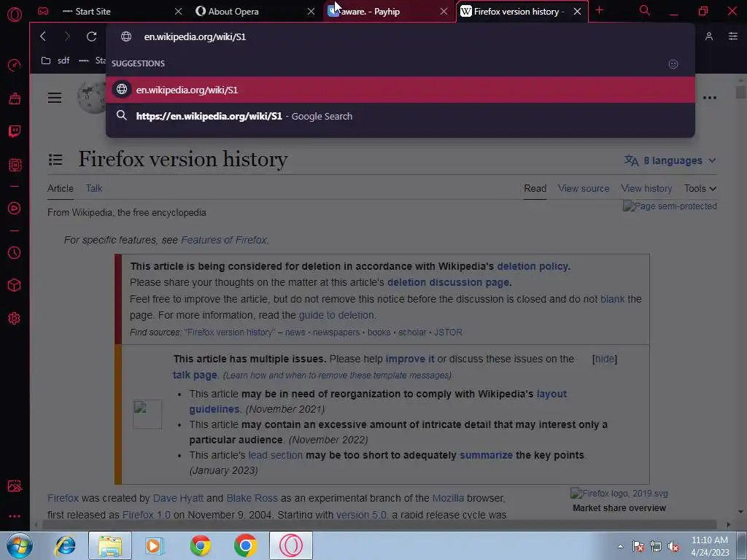Follow the layout guidelines link
The height and width of the screenshot is (560, 747).
(x=378, y=402)
